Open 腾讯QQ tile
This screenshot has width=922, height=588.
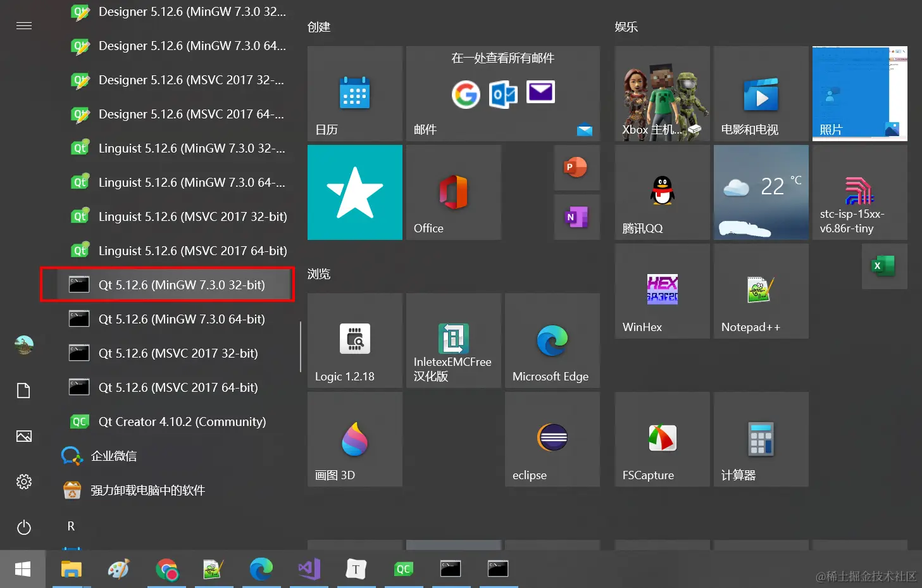coord(663,192)
